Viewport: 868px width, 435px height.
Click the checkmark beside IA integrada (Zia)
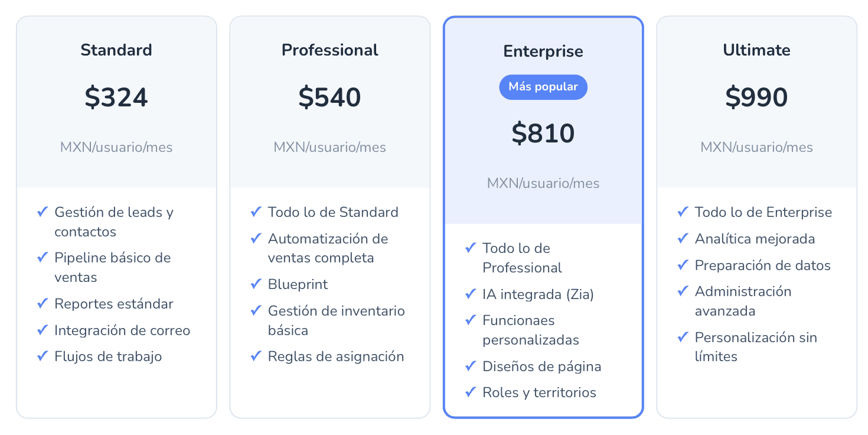[471, 294]
